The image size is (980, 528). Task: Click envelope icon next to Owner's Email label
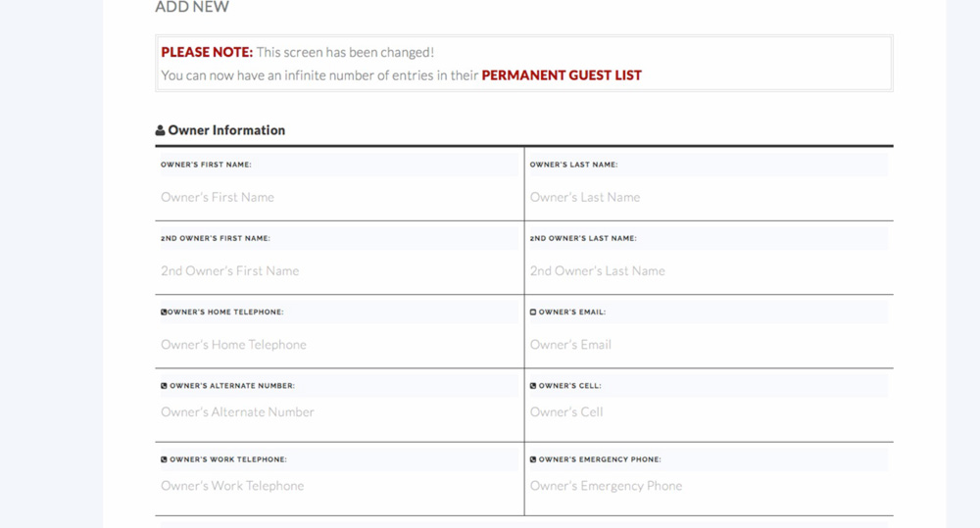[533, 312]
